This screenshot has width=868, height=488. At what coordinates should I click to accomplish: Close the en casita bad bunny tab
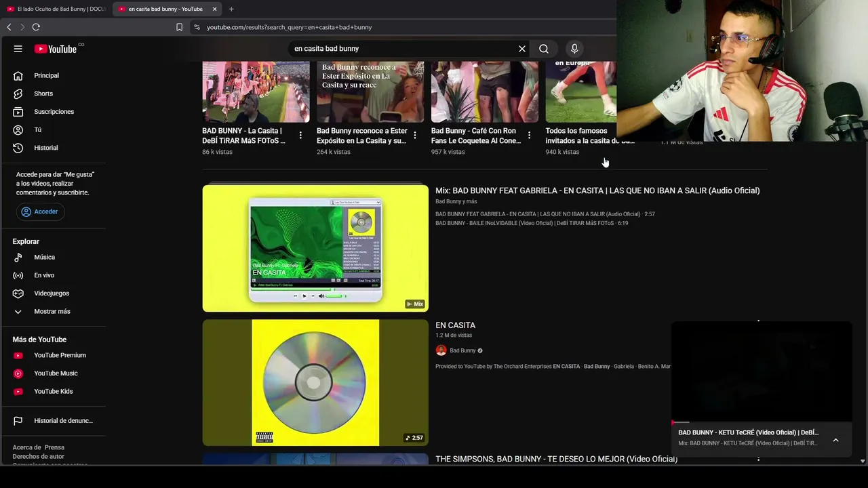click(x=214, y=9)
